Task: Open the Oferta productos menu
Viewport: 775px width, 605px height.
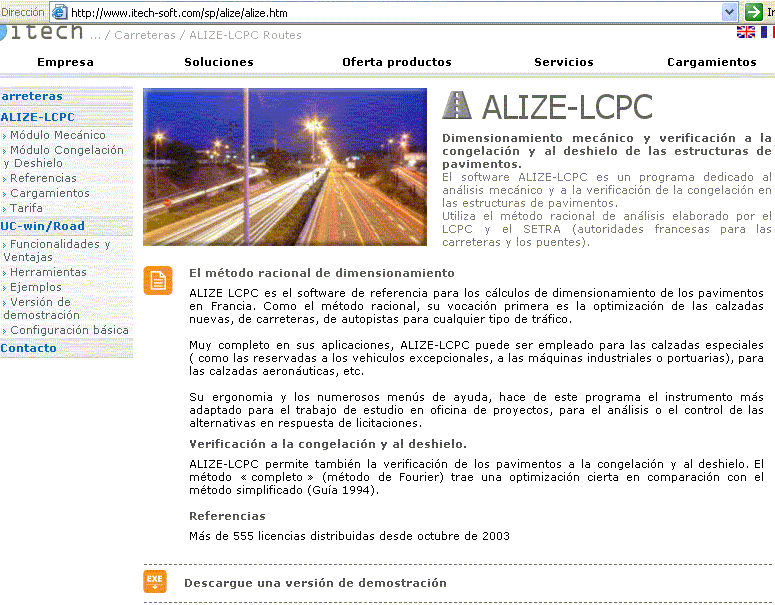Action: 397,62
